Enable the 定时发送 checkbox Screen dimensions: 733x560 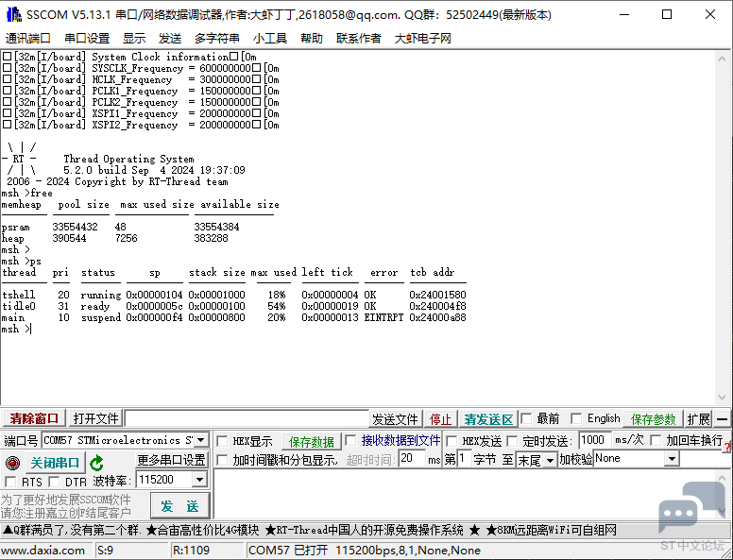pyautogui.click(x=512, y=441)
